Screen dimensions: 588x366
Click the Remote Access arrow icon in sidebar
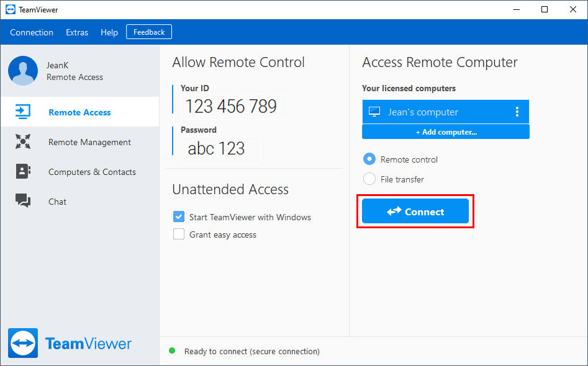(23, 112)
